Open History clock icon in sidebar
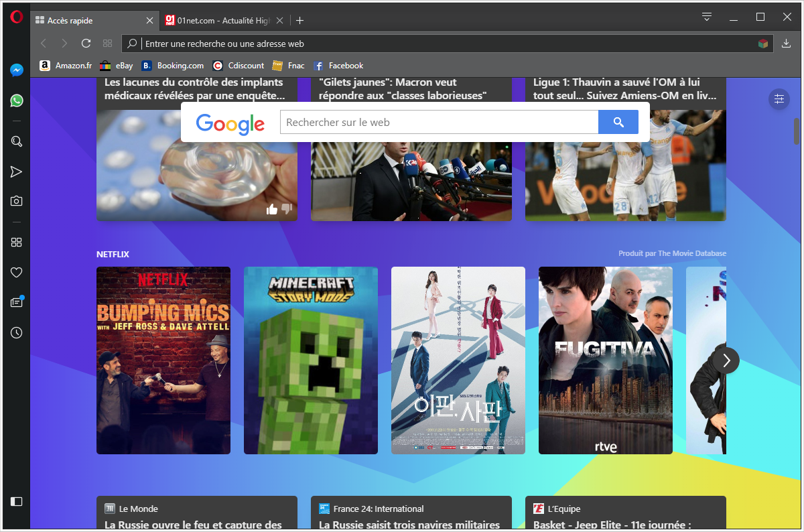804x532 pixels. tap(17, 332)
